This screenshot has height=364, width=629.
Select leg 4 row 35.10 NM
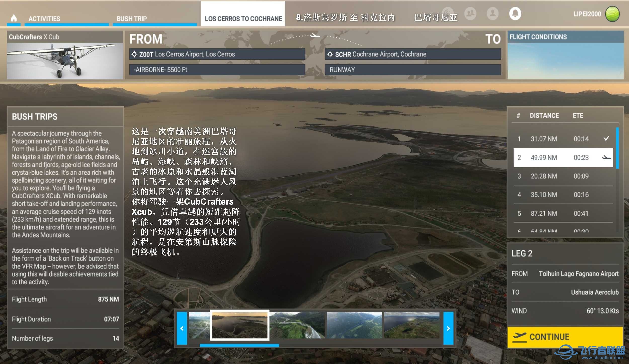(563, 195)
